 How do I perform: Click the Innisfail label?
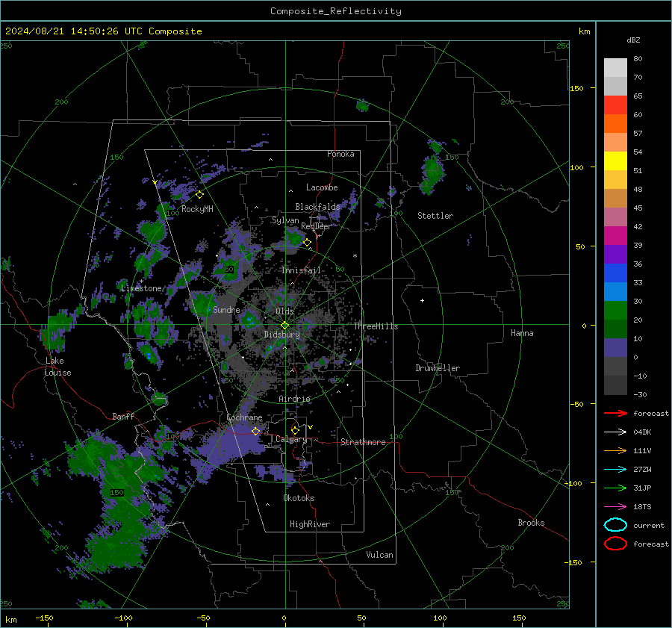pyautogui.click(x=301, y=270)
